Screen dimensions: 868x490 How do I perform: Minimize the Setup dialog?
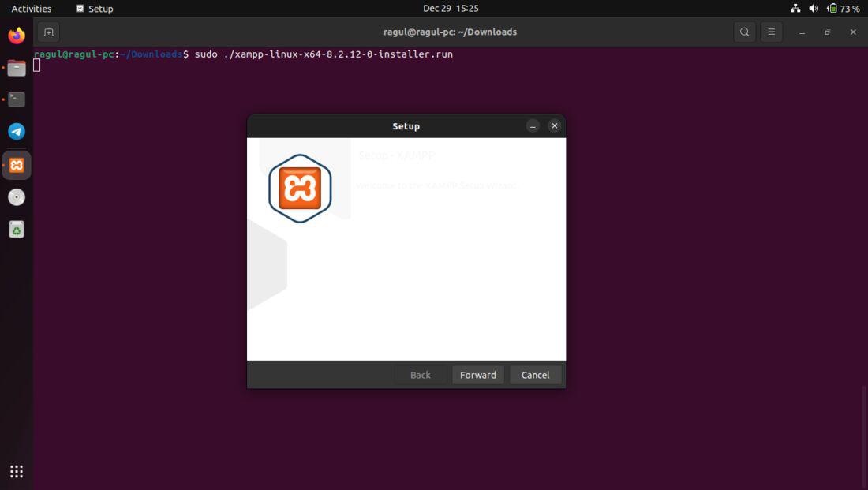[533, 126]
